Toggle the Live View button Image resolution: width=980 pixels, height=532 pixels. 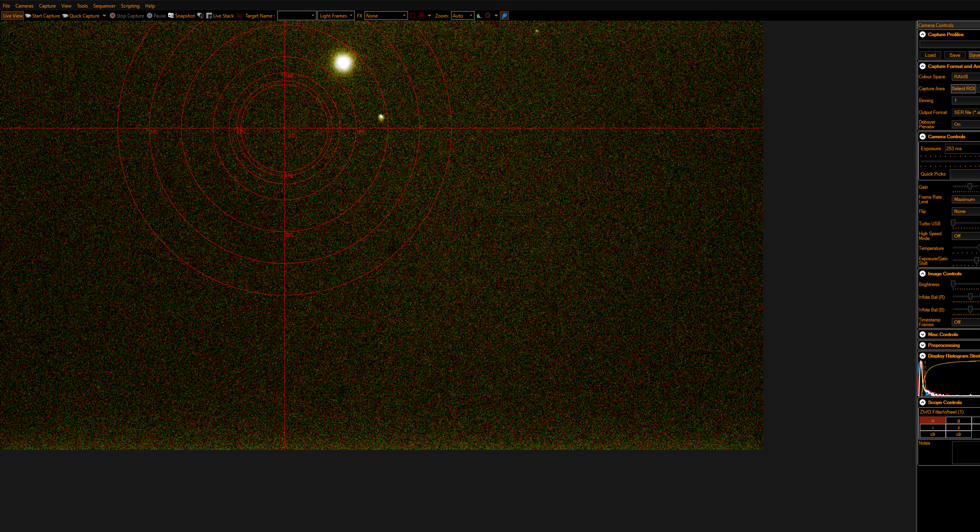(x=13, y=15)
